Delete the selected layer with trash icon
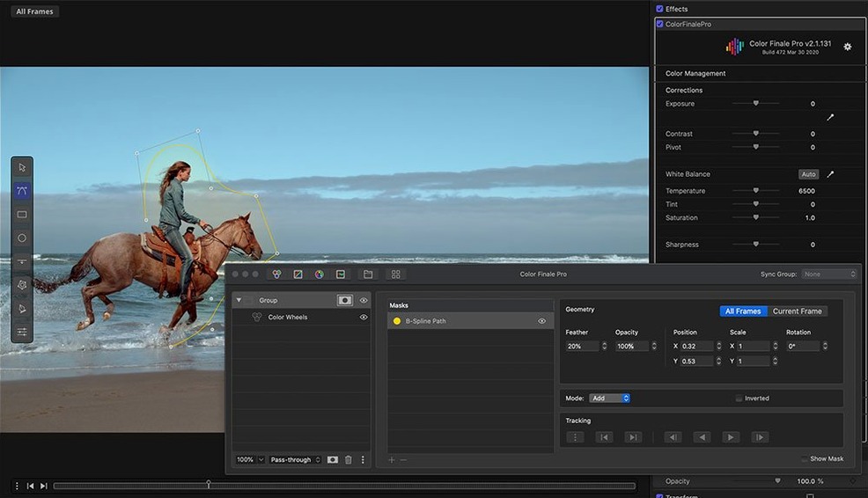Screen dimensions: 868x498 (349, 460)
